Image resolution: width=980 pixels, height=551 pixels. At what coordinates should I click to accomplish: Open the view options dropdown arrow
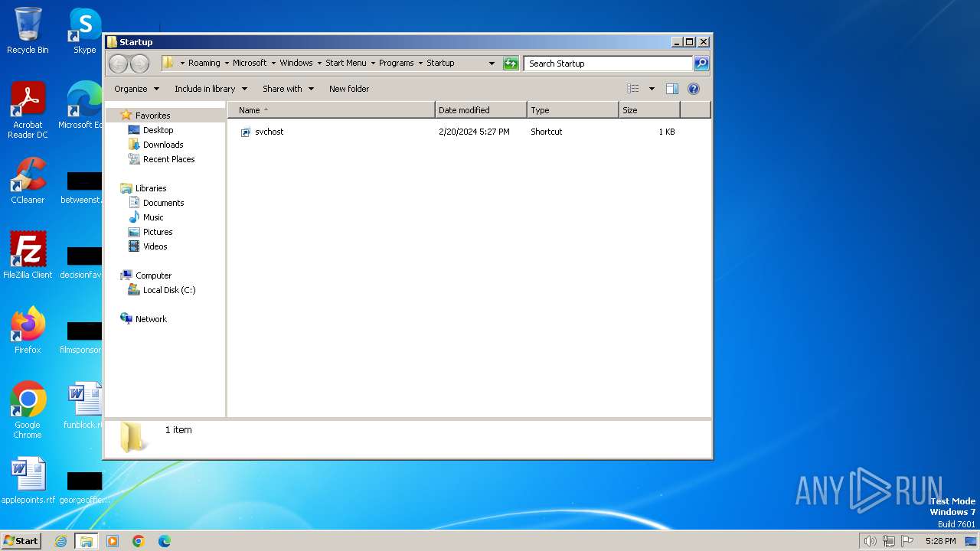652,89
